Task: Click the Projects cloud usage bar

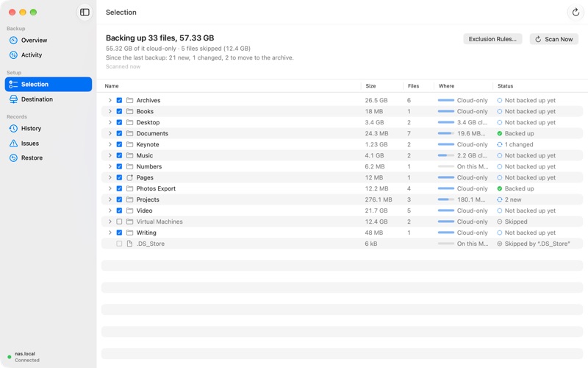Action: (x=446, y=199)
